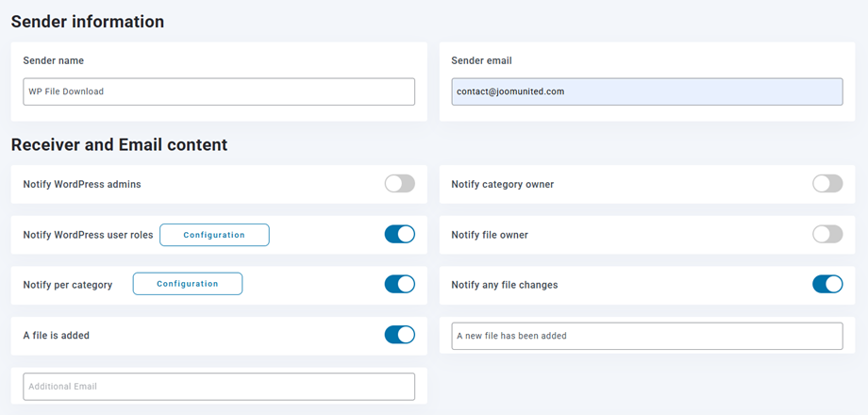Open Configuration for Notify per category
The image size is (868, 415).
pyautogui.click(x=187, y=284)
